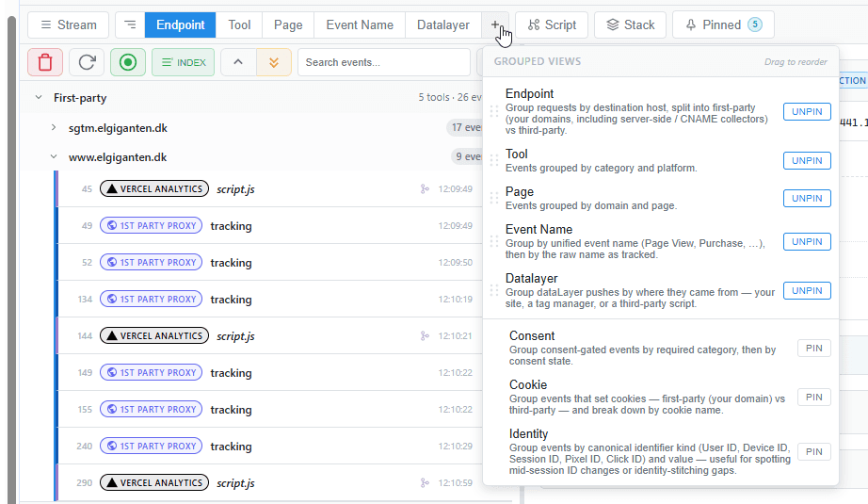Click the drag handle beside Page view
This screenshot has width=868, height=504.
point(494,198)
